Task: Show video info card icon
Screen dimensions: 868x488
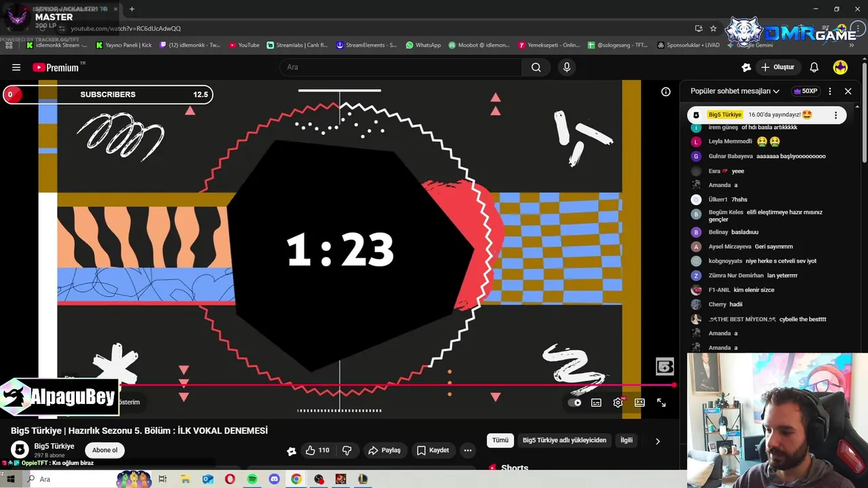Action: (x=666, y=91)
